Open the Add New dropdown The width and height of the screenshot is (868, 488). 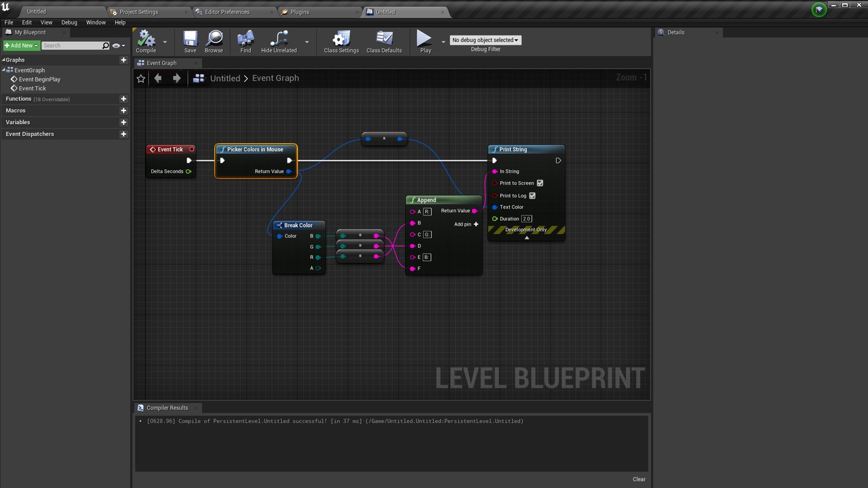tap(21, 45)
